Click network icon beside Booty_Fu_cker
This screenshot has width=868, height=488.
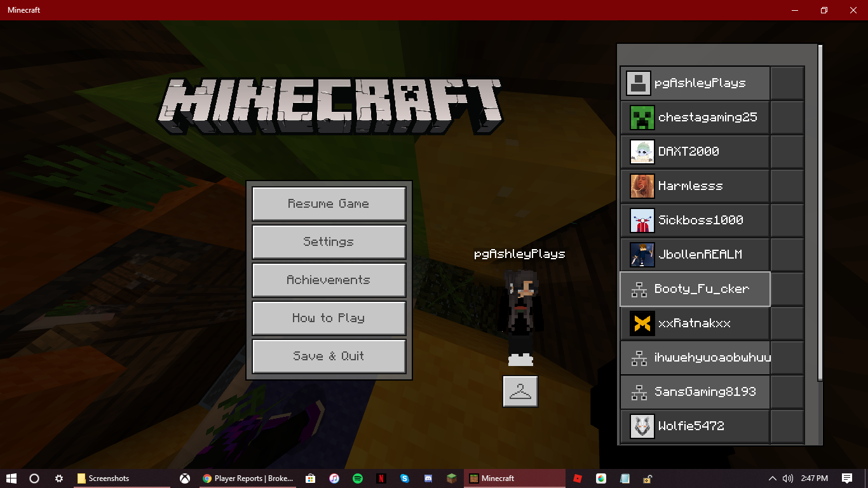[639, 290]
